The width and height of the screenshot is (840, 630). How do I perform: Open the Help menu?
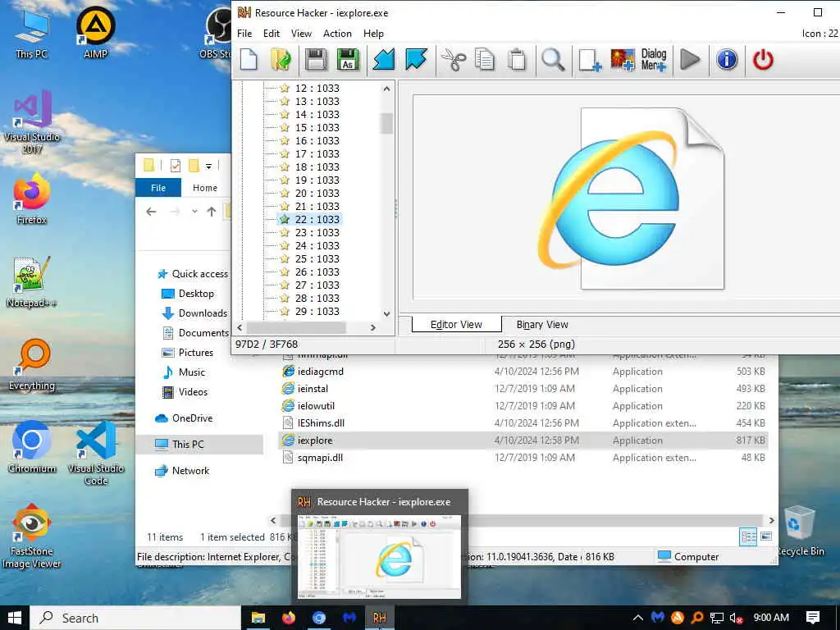[373, 33]
